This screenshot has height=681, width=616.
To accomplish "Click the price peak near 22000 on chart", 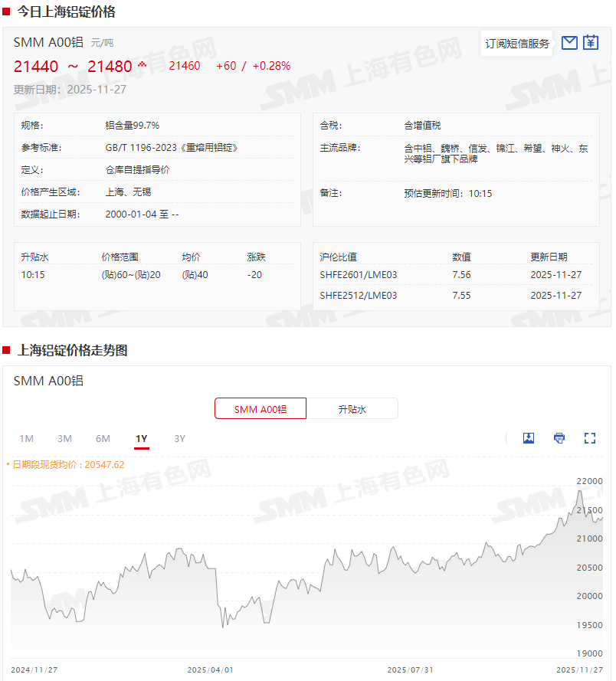I will click(x=580, y=492).
